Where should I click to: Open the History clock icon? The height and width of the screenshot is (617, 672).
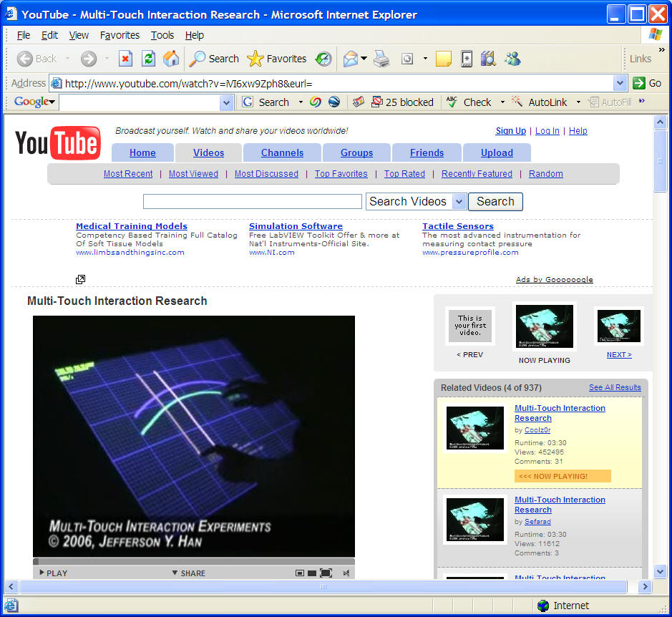pos(323,58)
